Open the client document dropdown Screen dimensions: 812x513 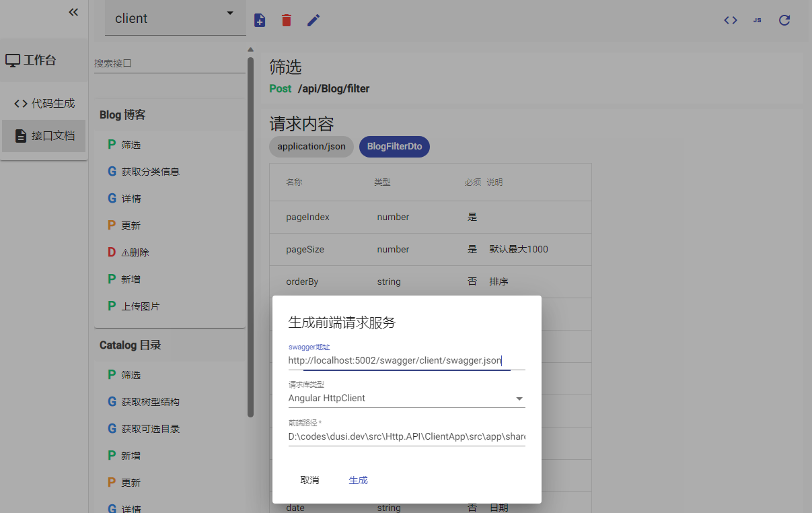(176, 18)
